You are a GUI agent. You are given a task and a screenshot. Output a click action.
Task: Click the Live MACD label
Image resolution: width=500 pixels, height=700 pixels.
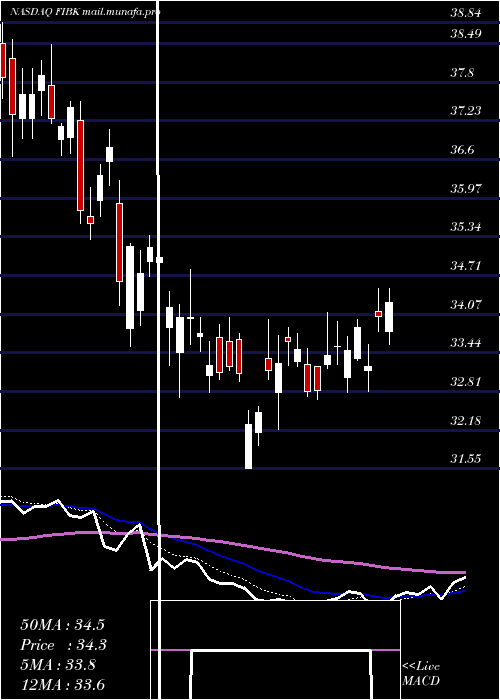point(421,674)
